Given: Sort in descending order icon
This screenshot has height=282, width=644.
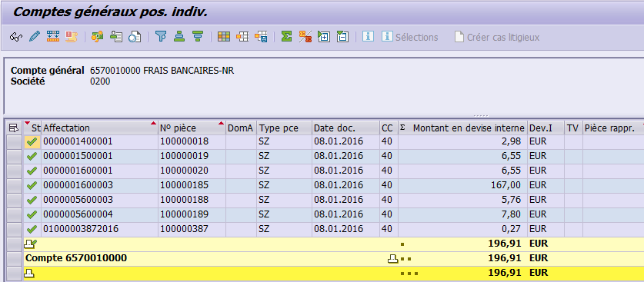Looking at the screenshot, I should [198, 36].
